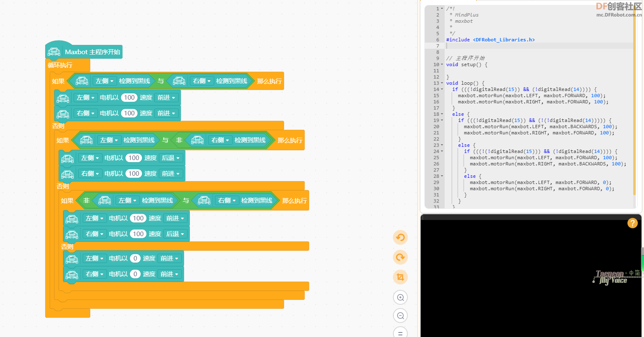Click the 非 operator in the second 如果 condition
This screenshot has width=644, height=337.
[x=179, y=140]
